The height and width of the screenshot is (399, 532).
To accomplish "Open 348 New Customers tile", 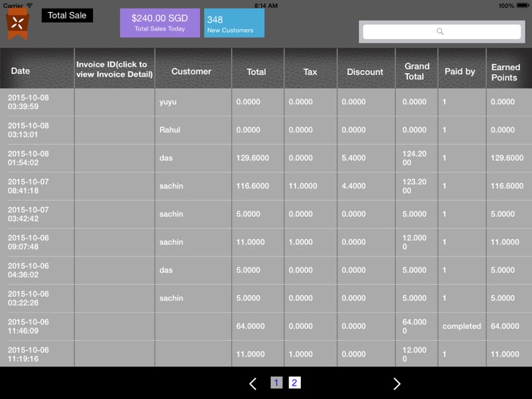I will [x=234, y=23].
